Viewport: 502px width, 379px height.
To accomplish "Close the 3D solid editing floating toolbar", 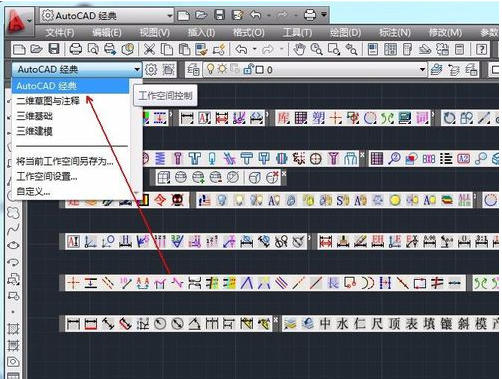I will tap(284, 174).
